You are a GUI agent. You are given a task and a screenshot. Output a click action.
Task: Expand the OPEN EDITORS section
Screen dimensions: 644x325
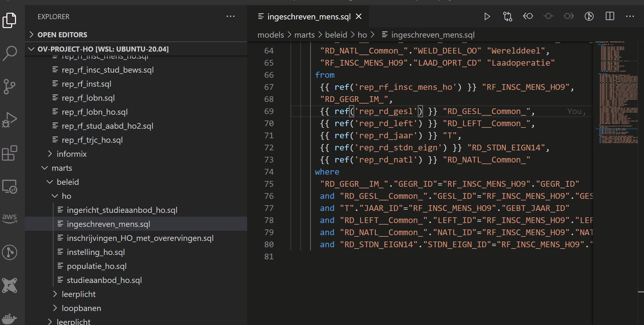coord(136,34)
